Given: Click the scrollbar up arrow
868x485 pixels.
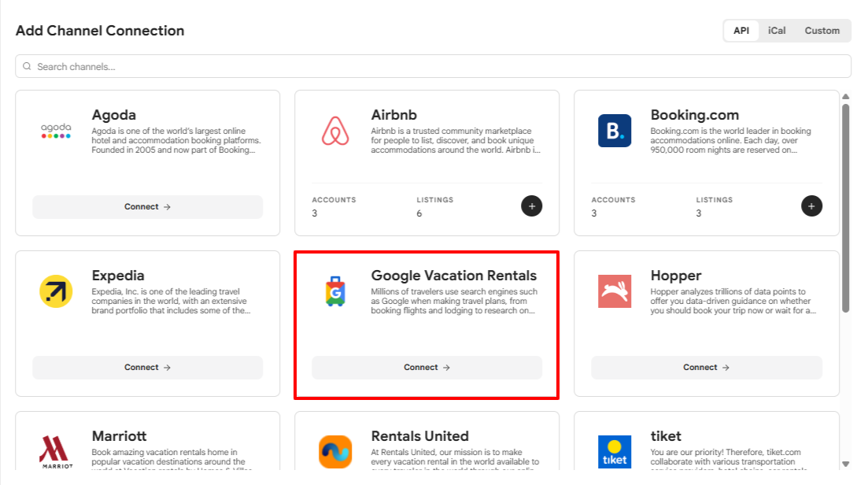Looking at the screenshot, I should (x=846, y=96).
